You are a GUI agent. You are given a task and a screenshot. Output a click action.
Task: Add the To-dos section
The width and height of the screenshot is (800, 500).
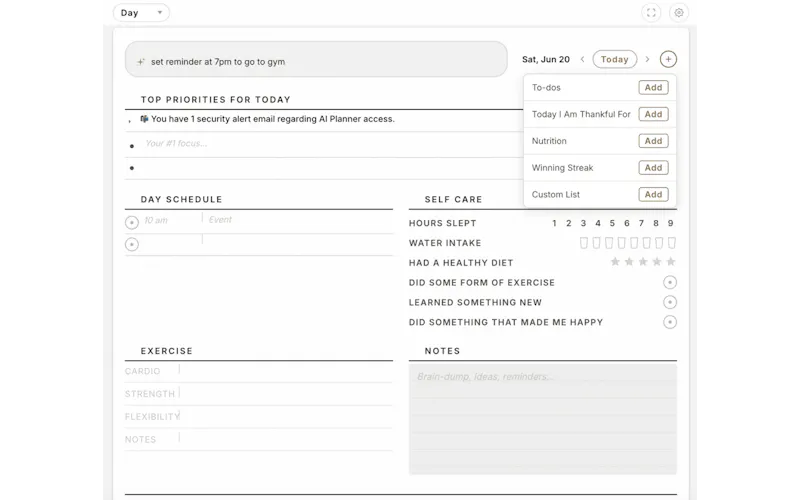point(653,87)
